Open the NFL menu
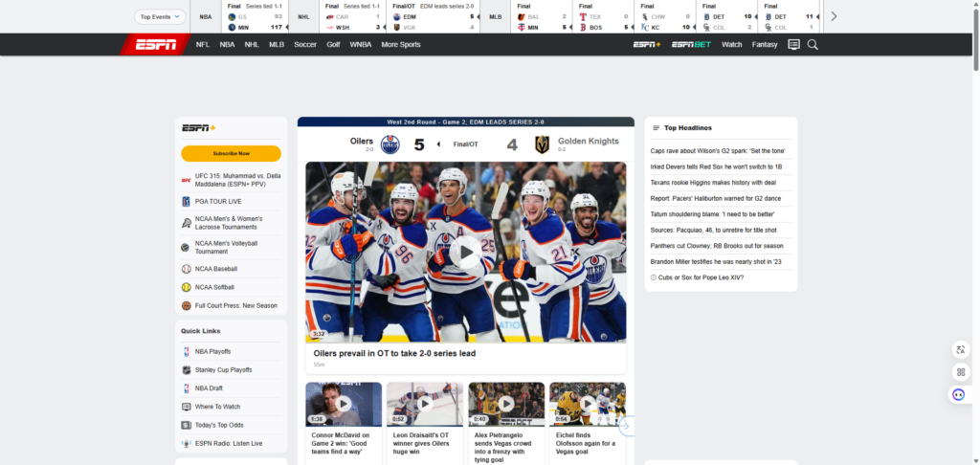The image size is (980, 465). pos(203,44)
